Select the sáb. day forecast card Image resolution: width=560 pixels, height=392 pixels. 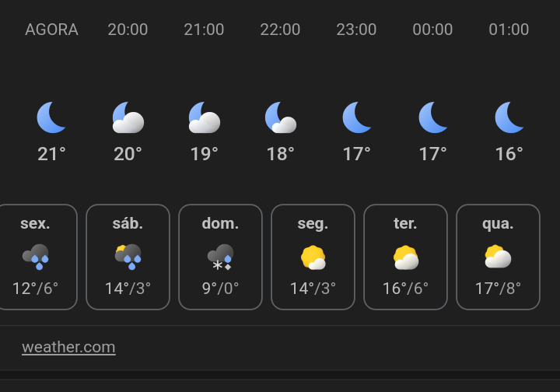[128, 257]
